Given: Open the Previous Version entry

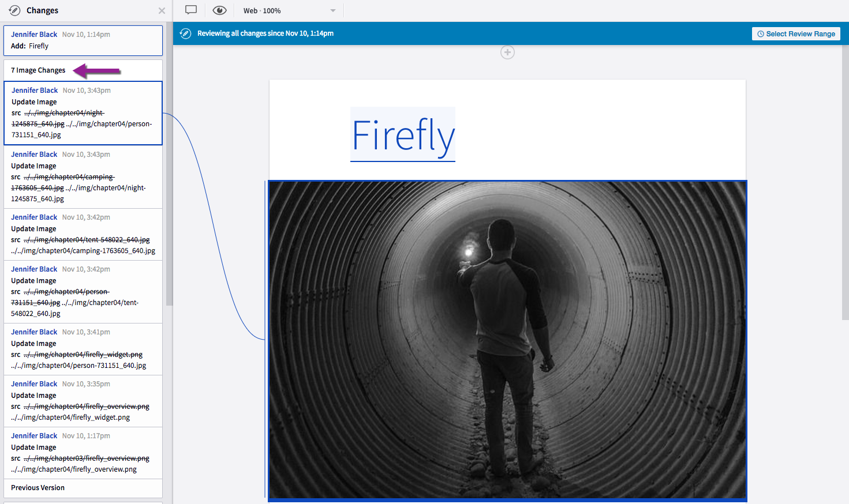Looking at the screenshot, I should coord(38,488).
